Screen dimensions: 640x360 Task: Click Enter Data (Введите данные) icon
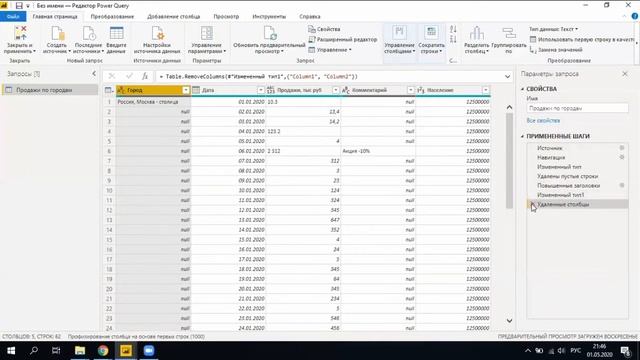[x=116, y=33]
